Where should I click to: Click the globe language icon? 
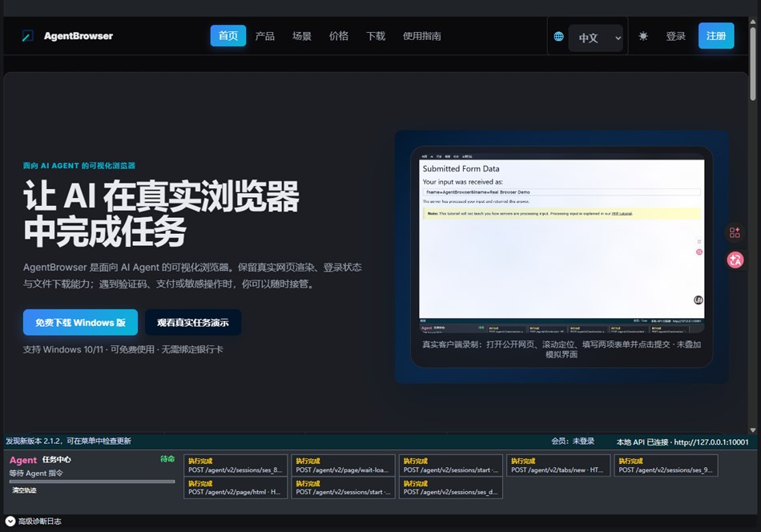558,36
